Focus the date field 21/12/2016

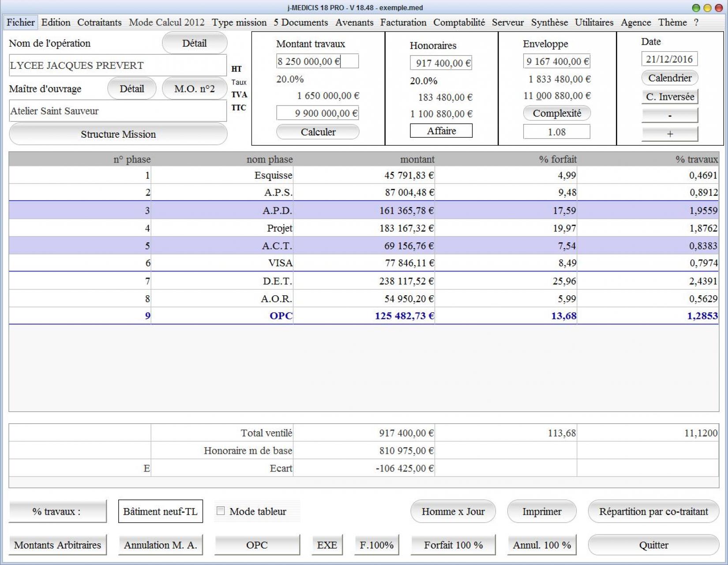669,59
